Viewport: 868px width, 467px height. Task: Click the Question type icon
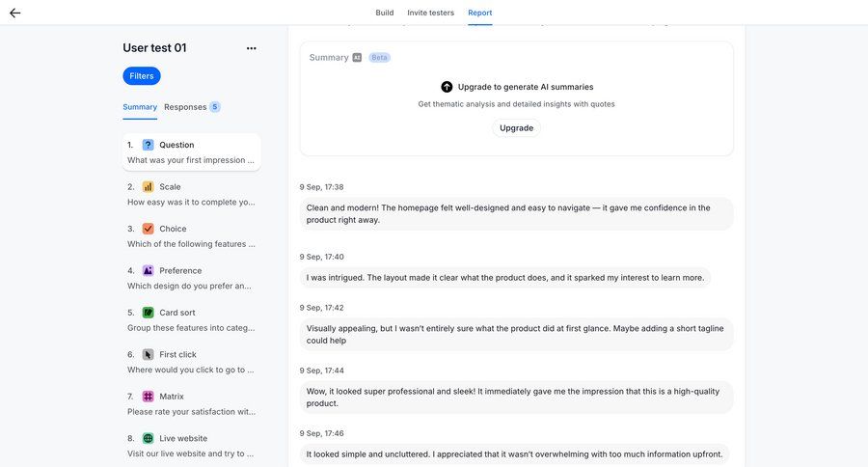point(148,145)
